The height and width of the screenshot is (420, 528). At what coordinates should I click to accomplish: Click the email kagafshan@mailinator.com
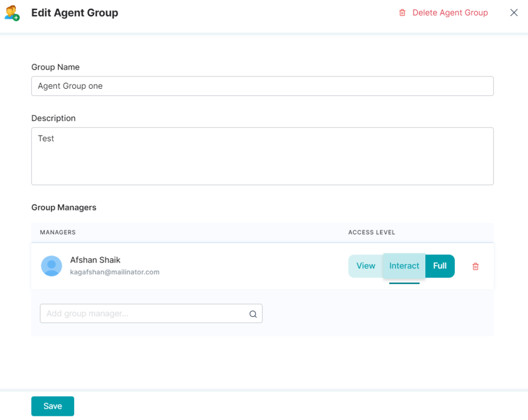[115, 271]
